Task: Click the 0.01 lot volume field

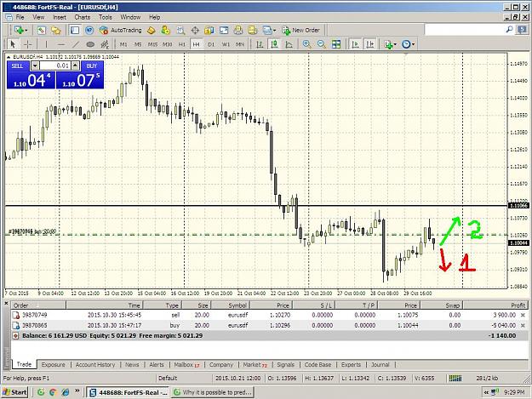Action: pyautogui.click(x=55, y=66)
